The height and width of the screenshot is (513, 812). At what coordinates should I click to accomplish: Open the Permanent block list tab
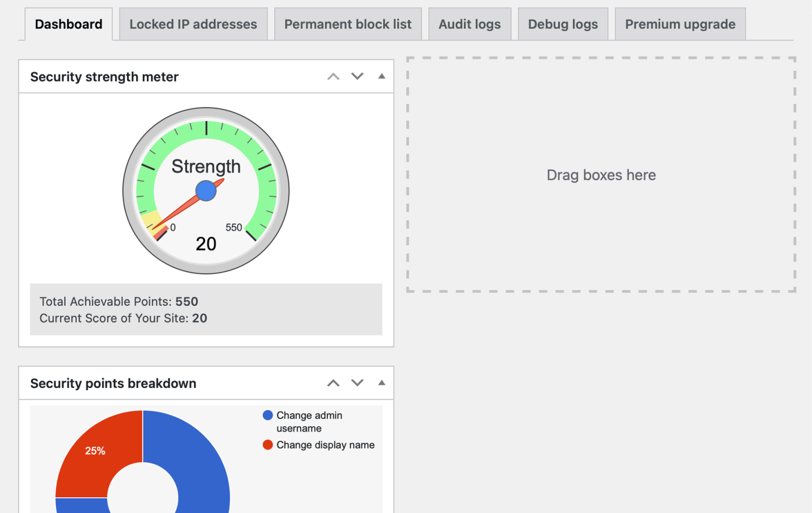click(347, 24)
